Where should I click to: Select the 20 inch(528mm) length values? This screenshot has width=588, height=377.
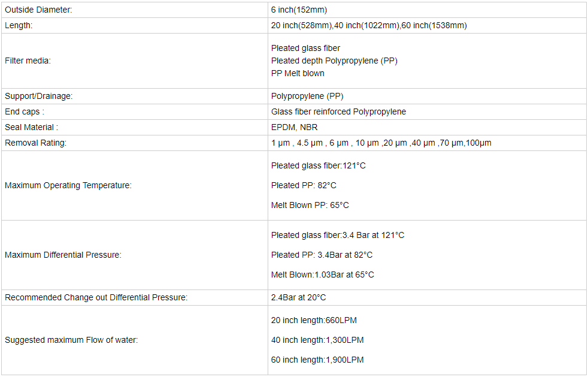coord(369,26)
